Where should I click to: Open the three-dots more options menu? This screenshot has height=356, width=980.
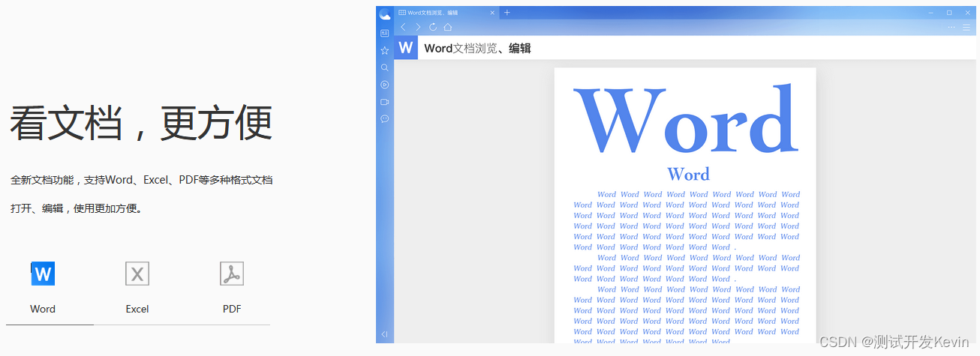point(952,27)
